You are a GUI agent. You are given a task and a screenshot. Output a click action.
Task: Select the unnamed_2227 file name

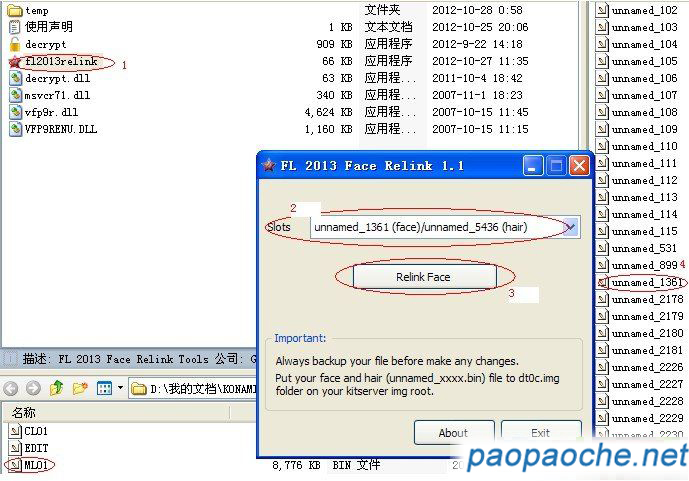click(648, 384)
